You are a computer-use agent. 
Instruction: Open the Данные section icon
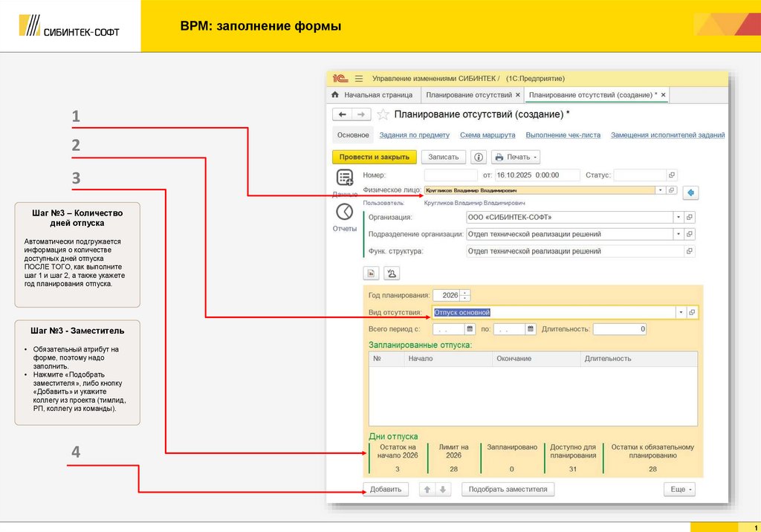(x=344, y=178)
